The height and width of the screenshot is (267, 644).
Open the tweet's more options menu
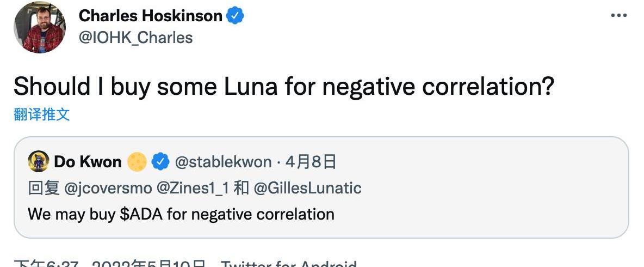click(x=619, y=16)
